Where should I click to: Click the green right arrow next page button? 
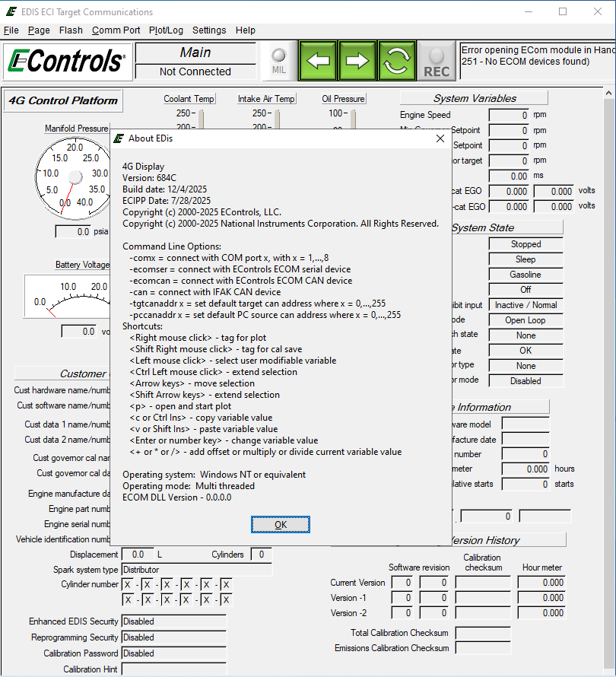coord(357,61)
